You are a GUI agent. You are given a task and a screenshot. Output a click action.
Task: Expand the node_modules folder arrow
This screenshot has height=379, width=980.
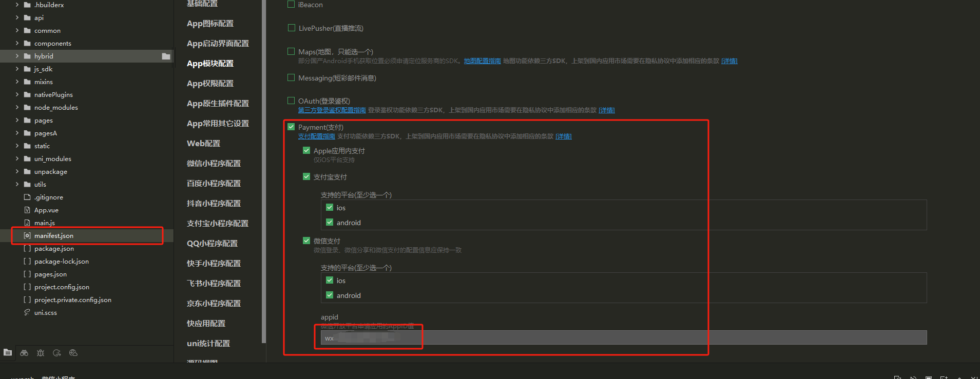17,107
